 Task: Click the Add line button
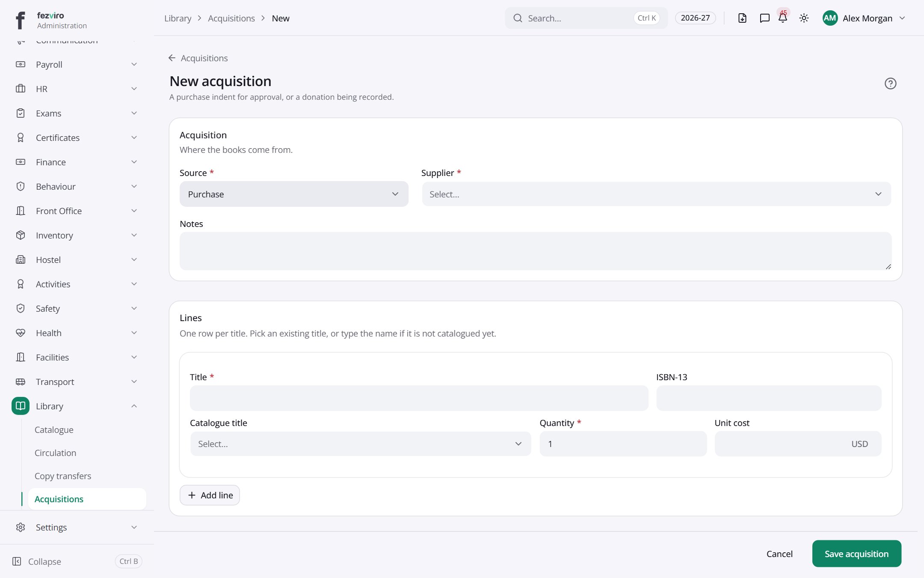tap(210, 495)
